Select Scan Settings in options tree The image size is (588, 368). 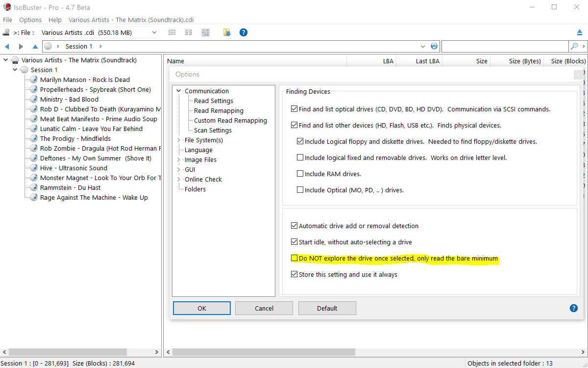point(213,130)
